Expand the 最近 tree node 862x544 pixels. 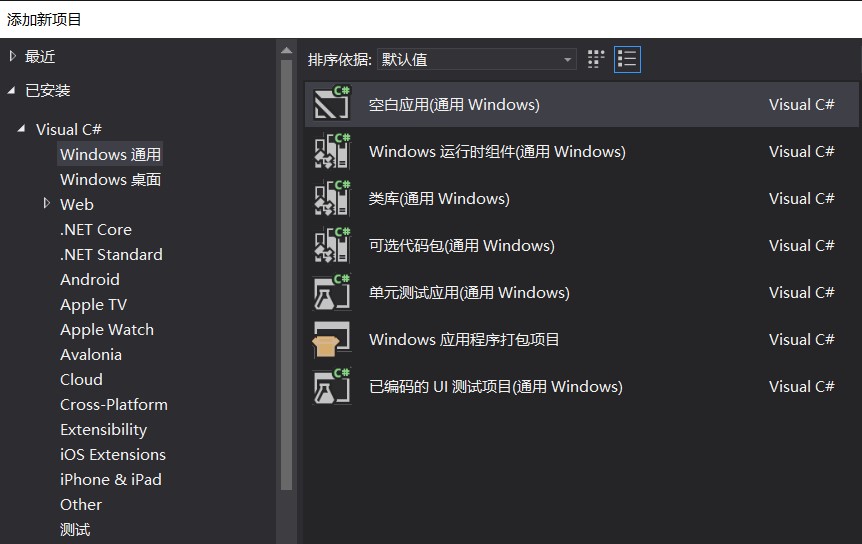coord(13,55)
